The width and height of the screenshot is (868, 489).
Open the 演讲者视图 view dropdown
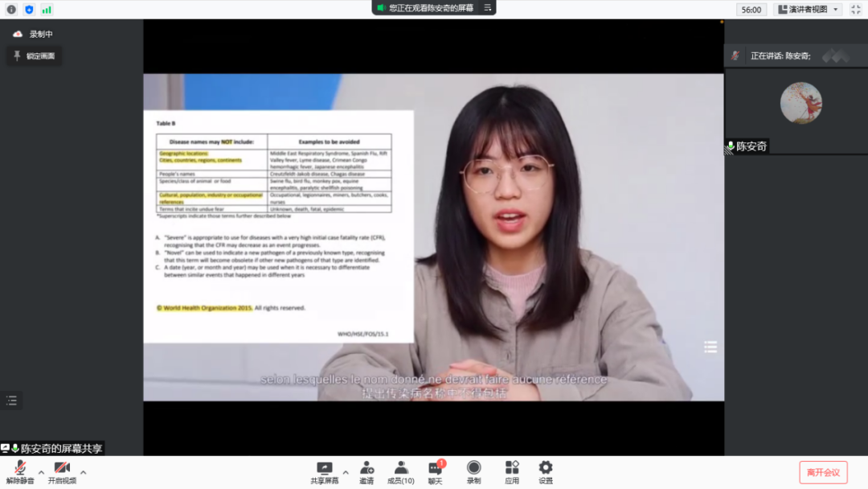click(x=809, y=10)
